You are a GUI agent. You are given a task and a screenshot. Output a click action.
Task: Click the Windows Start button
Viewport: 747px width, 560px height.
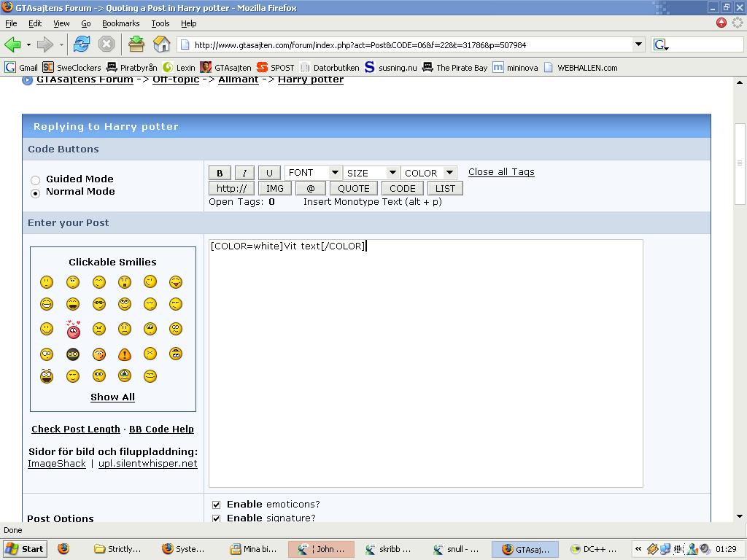(24, 549)
